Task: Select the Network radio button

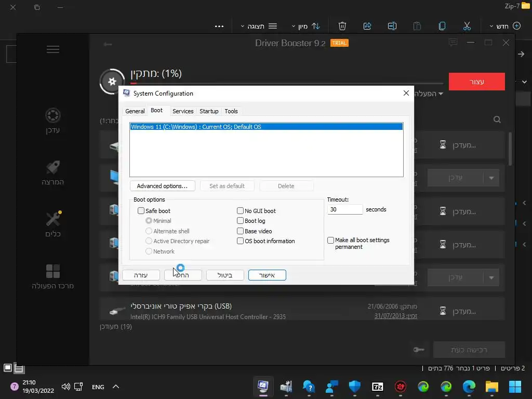Action: coord(149,251)
